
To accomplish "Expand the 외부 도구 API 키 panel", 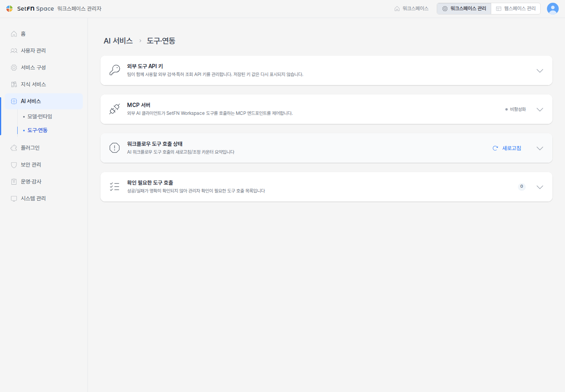I will pyautogui.click(x=540, y=71).
